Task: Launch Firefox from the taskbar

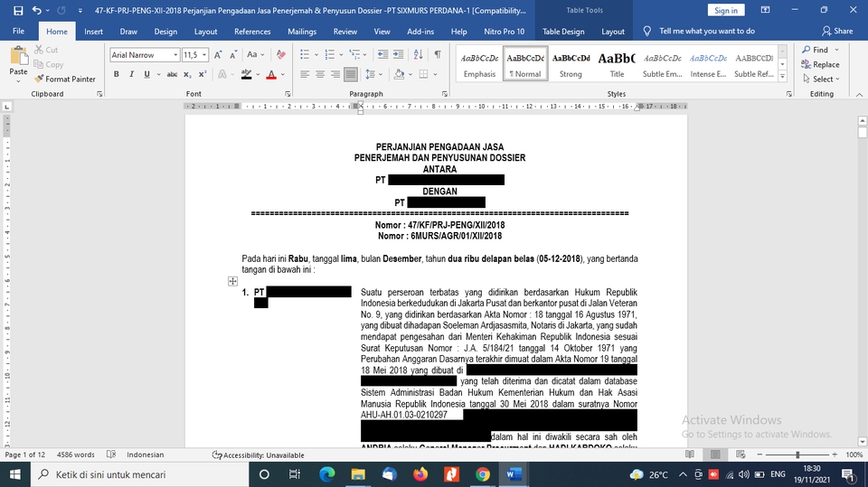Action: tap(420, 474)
